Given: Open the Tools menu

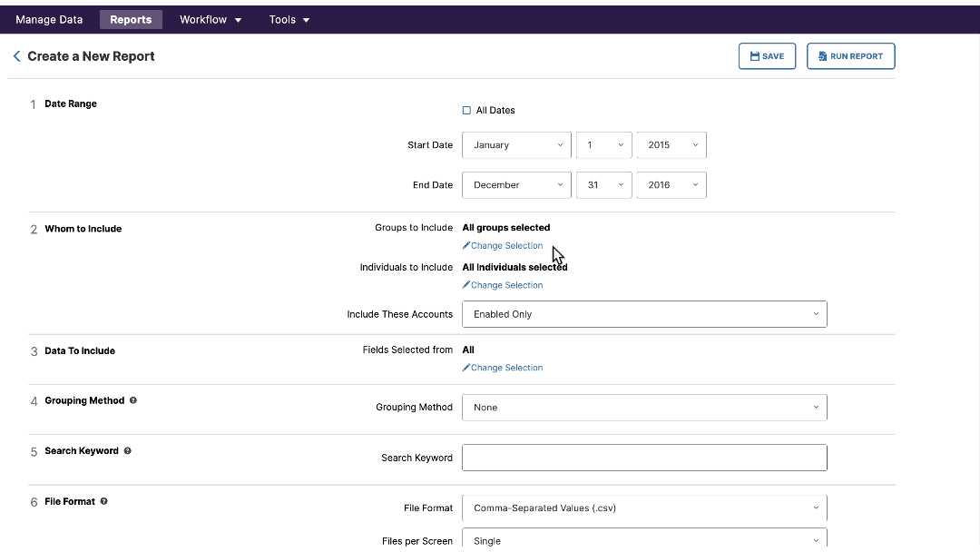Looking at the screenshot, I should coord(289,19).
